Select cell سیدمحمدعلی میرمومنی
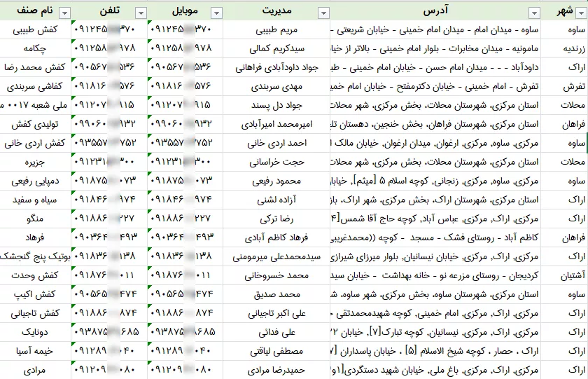 point(276,256)
